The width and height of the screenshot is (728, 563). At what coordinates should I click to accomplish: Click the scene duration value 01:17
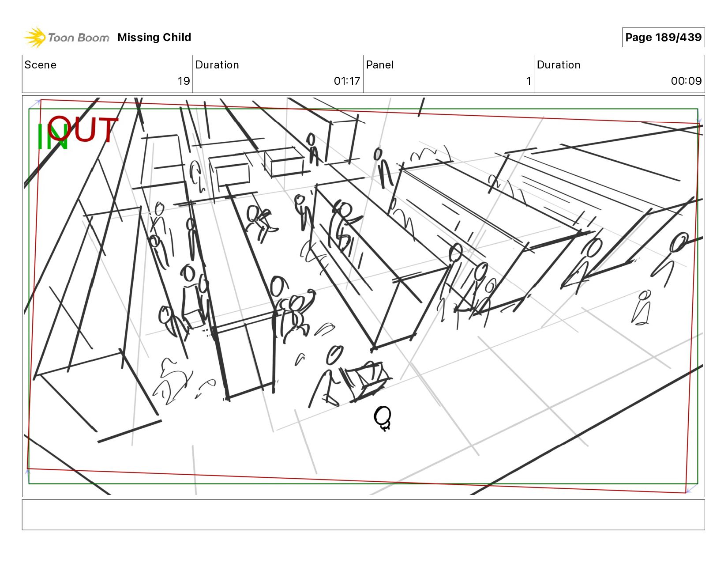[347, 81]
